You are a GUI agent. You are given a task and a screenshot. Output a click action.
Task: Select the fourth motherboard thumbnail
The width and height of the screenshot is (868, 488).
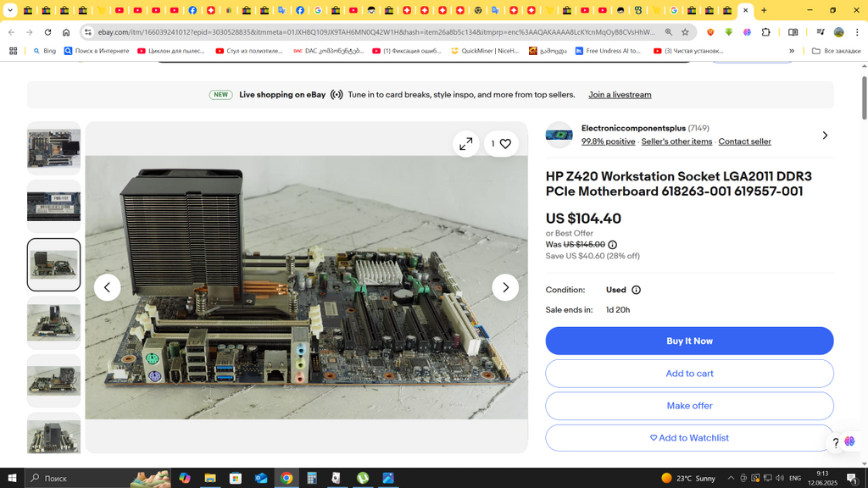pyautogui.click(x=53, y=323)
